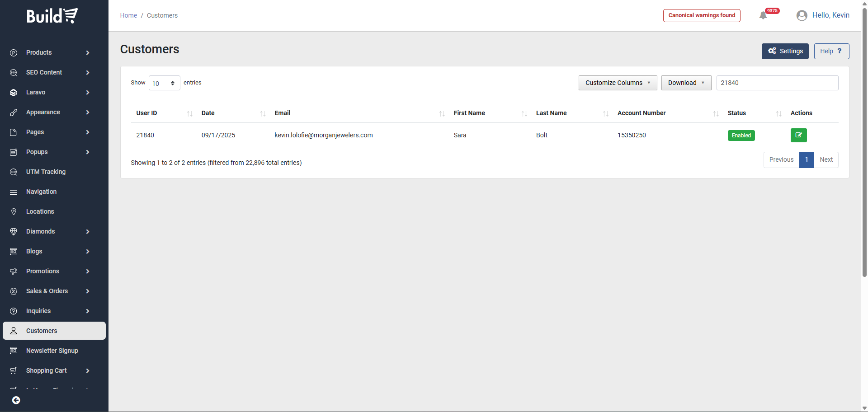Open the Download dropdown

686,83
